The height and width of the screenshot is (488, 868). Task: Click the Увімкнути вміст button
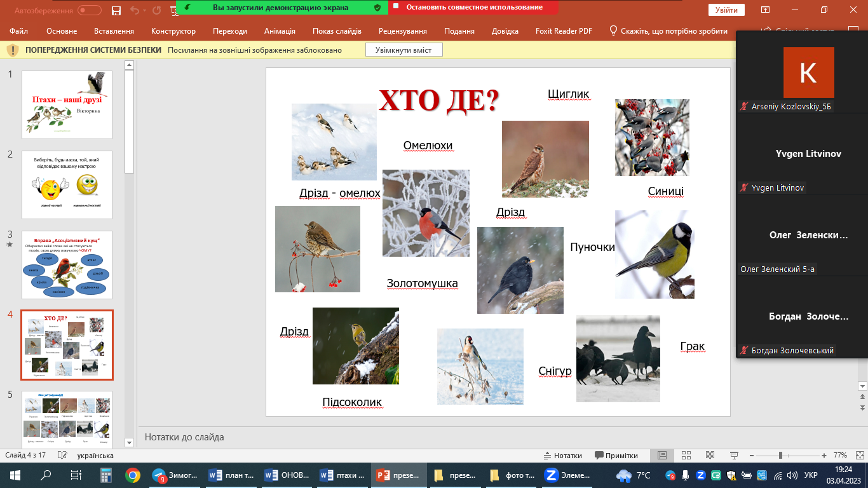[x=403, y=50]
